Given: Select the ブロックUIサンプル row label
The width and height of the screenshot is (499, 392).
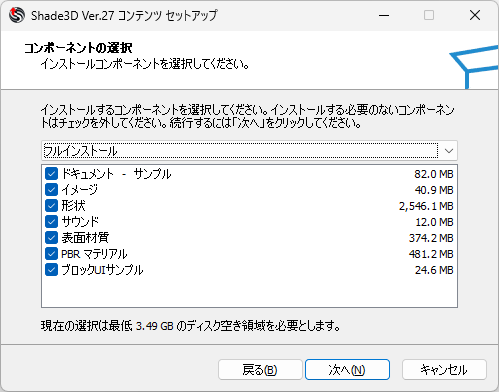Looking at the screenshot, I should 102,270.
